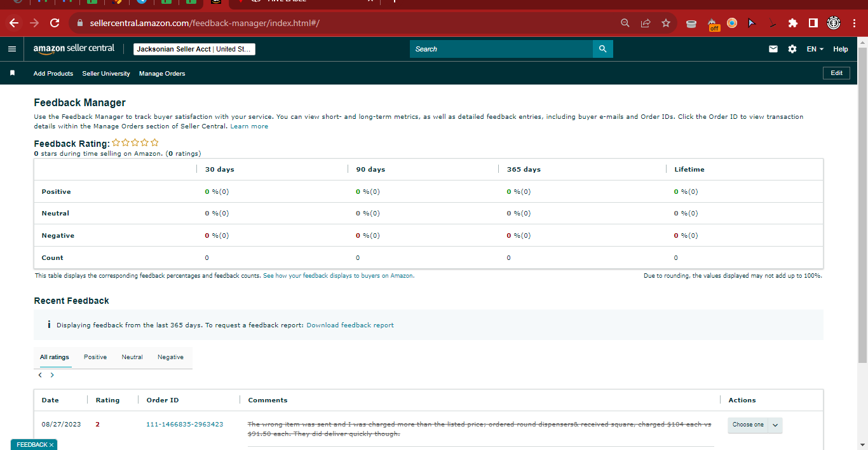
Task: Click the Positive row label
Action: 56,192
